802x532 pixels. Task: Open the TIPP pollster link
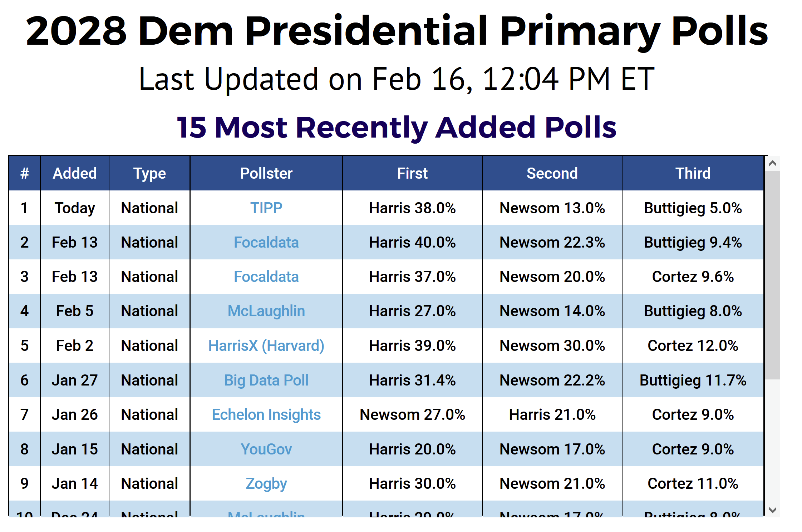[266, 208]
